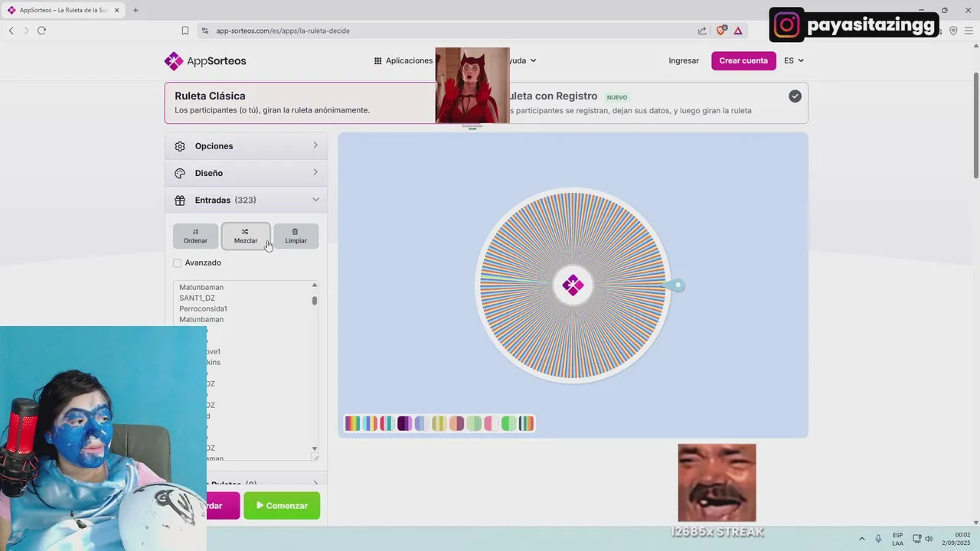This screenshot has width=980, height=551.
Task: Click the page vertical scrollbar
Action: pyautogui.click(x=975, y=127)
